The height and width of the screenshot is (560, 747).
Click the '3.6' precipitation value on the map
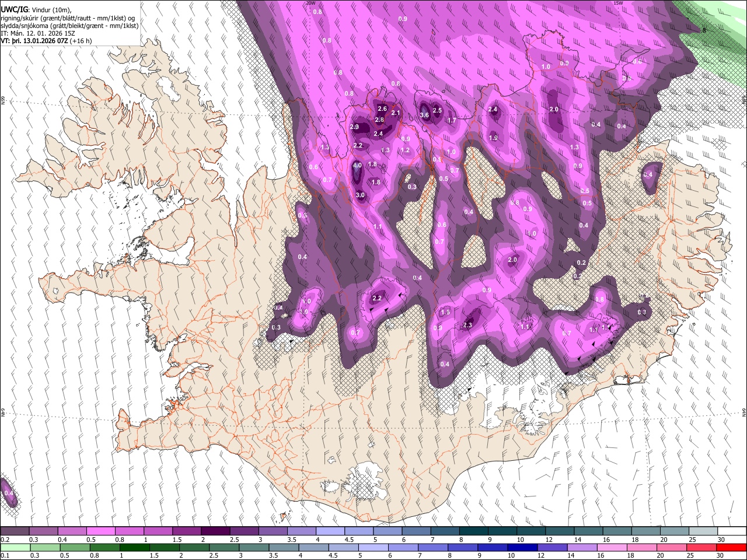click(424, 115)
